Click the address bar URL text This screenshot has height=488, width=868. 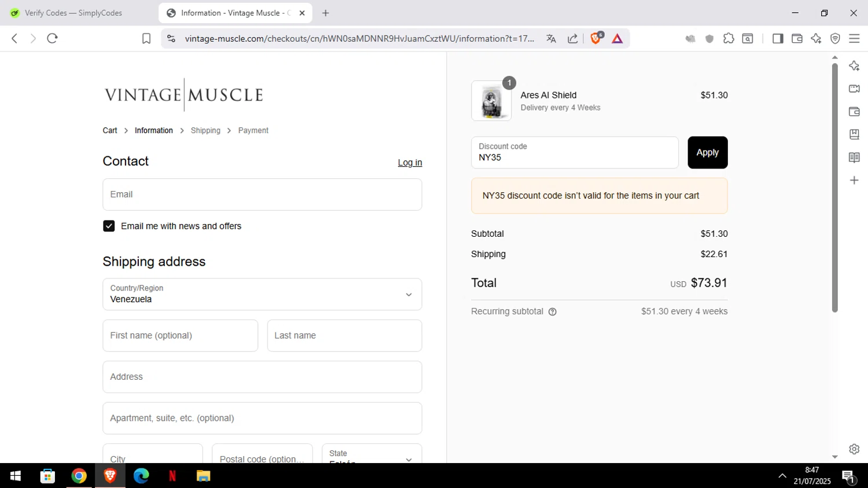click(359, 39)
